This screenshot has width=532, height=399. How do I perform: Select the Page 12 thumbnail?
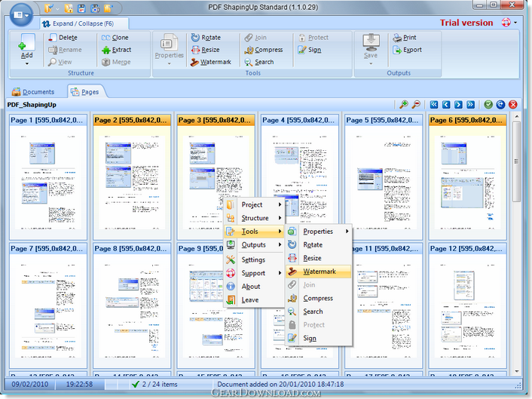click(x=467, y=305)
